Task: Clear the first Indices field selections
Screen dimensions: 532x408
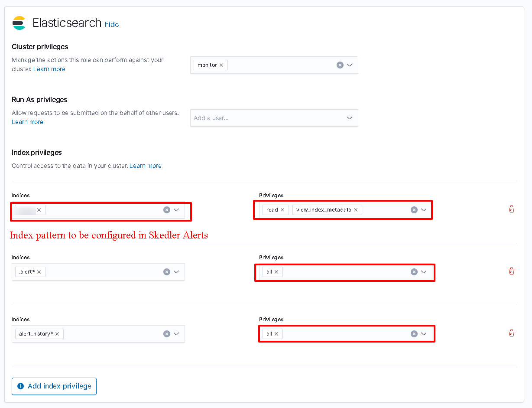Action: pos(167,210)
